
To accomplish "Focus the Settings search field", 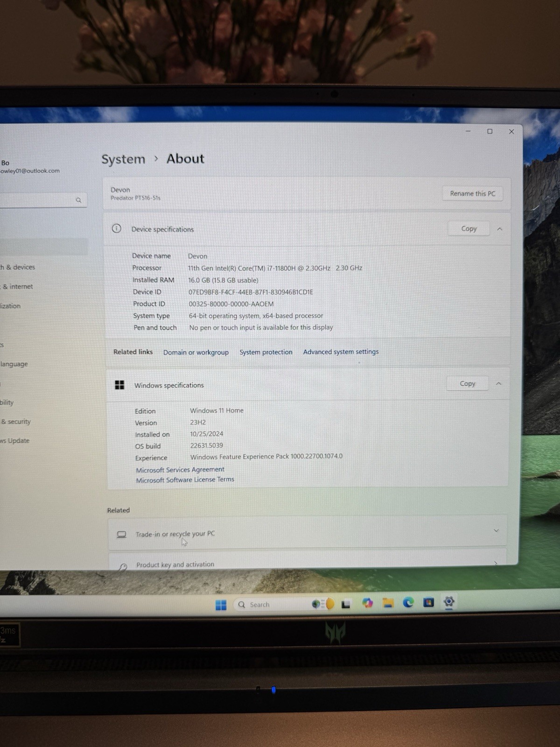I will (x=43, y=200).
